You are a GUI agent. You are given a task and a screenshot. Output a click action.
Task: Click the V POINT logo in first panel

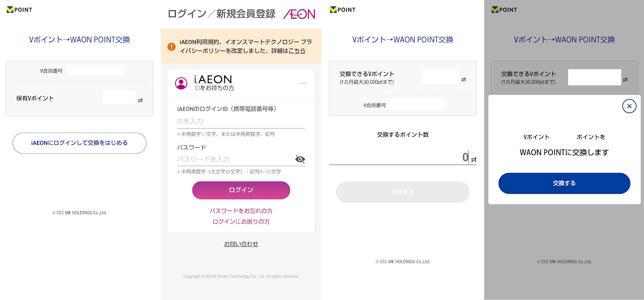point(19,10)
